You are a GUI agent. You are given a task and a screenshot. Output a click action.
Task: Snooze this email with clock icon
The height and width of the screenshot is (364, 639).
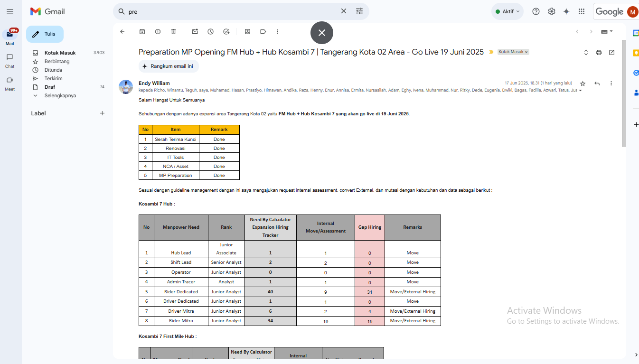210,32
